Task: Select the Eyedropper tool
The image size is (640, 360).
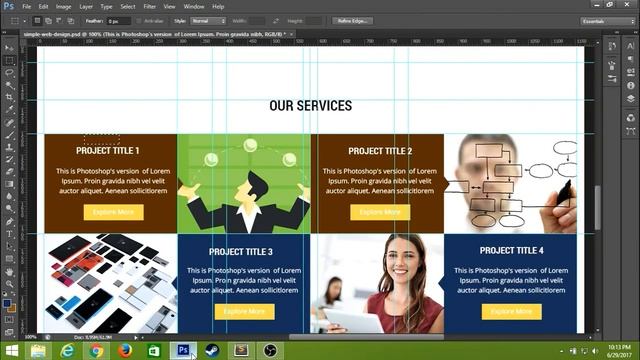Action: tap(9, 110)
